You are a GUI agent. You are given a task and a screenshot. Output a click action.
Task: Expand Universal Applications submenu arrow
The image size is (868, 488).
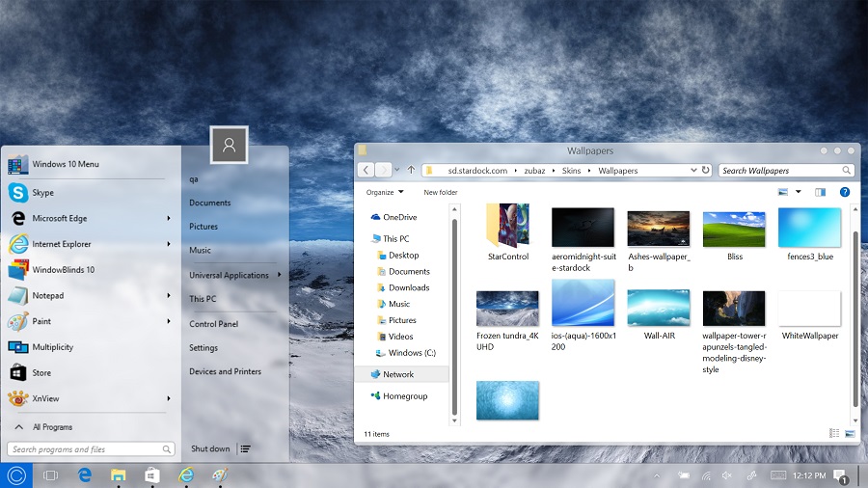pyautogui.click(x=279, y=275)
